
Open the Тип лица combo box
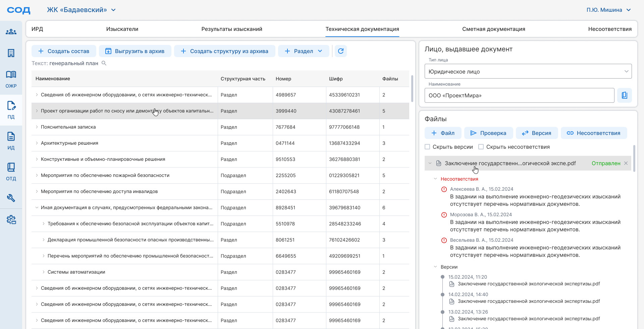point(528,71)
